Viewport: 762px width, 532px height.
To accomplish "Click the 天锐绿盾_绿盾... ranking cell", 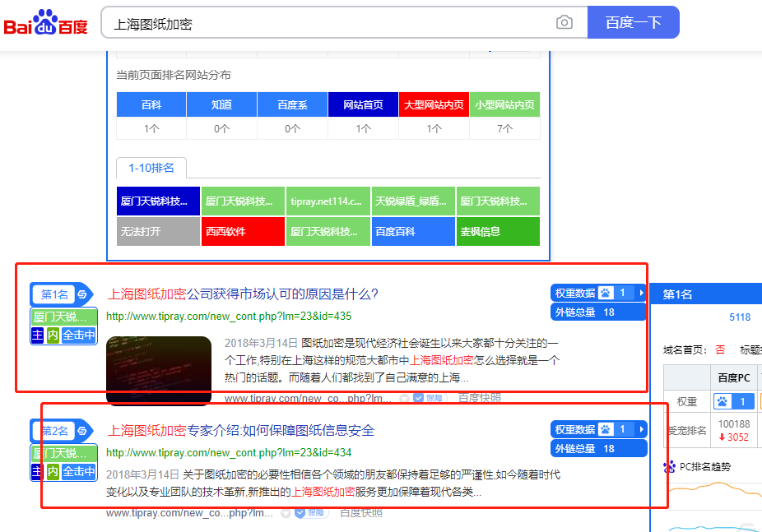I will tap(413, 201).
